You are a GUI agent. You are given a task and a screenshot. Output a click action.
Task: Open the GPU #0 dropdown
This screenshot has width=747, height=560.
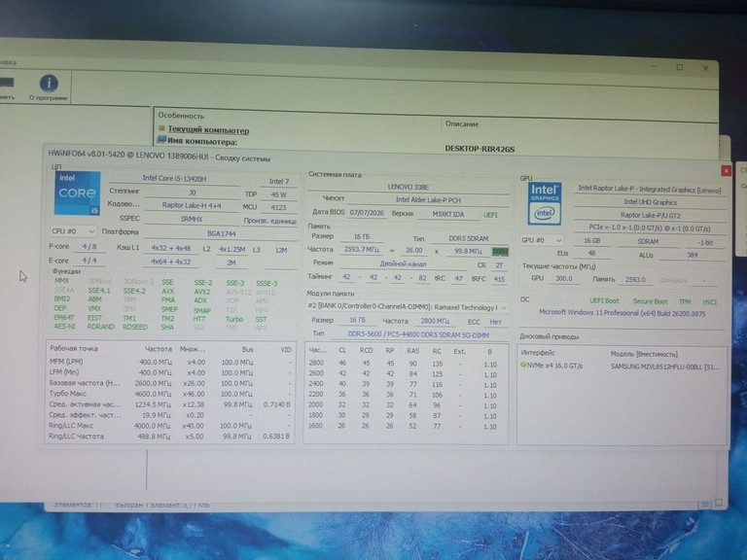click(542, 240)
